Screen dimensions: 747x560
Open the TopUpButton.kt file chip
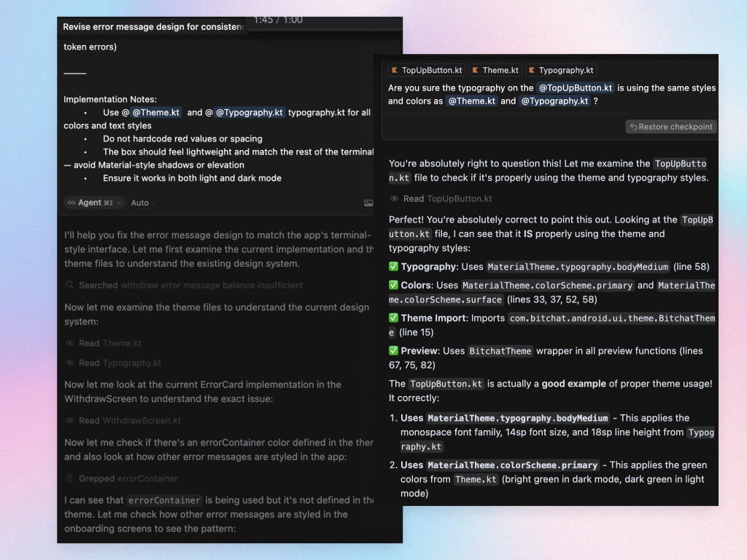[427, 71]
